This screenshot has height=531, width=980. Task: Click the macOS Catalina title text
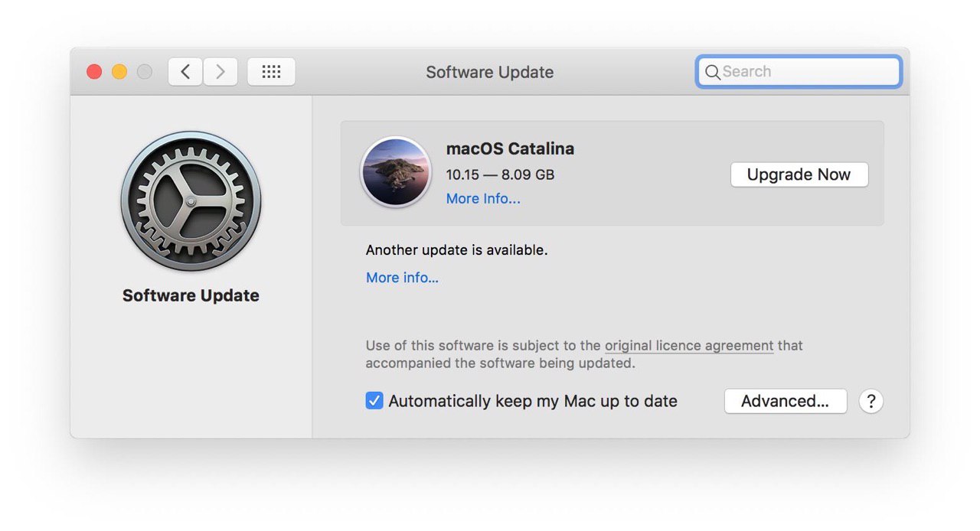[510, 148]
